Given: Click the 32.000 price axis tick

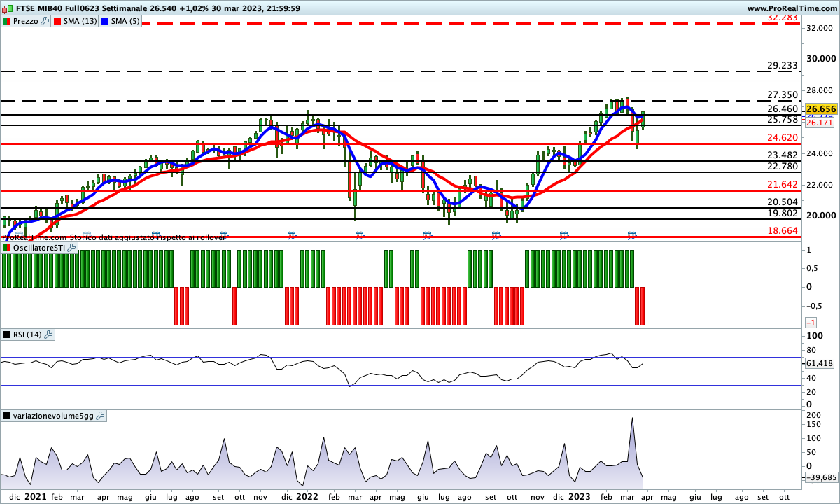Looking at the screenshot, I should (x=821, y=28).
